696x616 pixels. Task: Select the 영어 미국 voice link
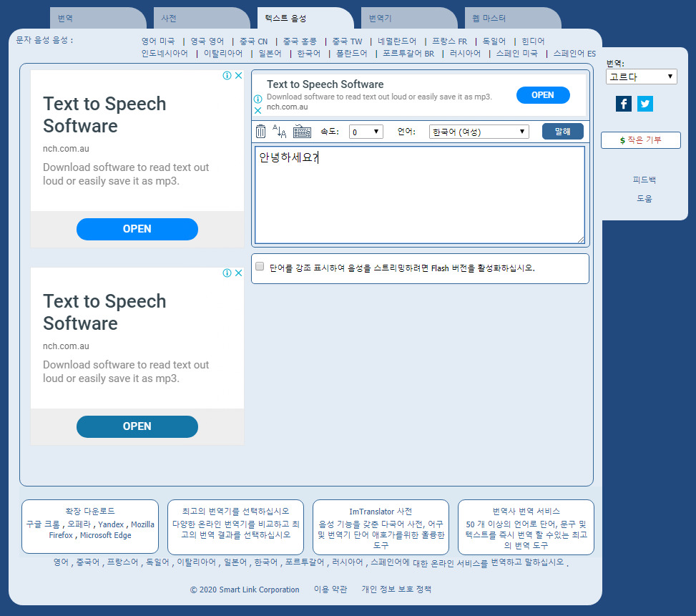click(x=158, y=41)
